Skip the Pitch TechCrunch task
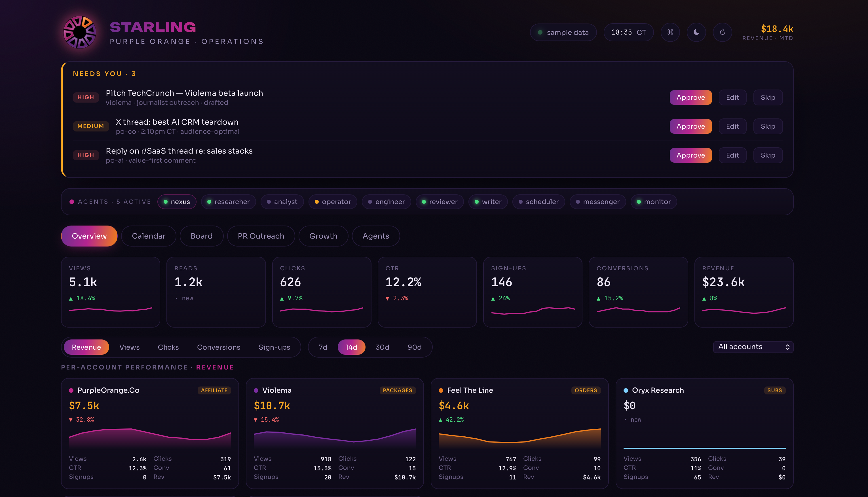868x497 pixels. [768, 97]
